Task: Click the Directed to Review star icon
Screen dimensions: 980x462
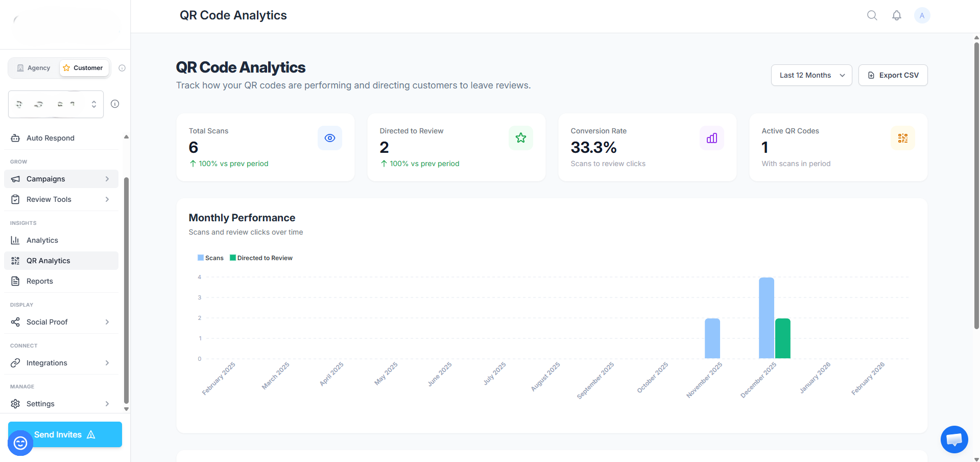Action: (x=520, y=138)
